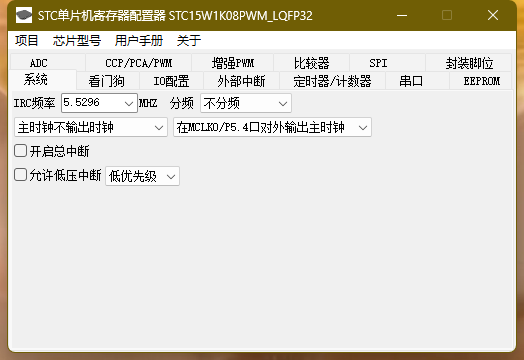The height and width of the screenshot is (360, 524).
Task: Switch to the CCP/PCA/PWM tab
Action: click(x=138, y=63)
